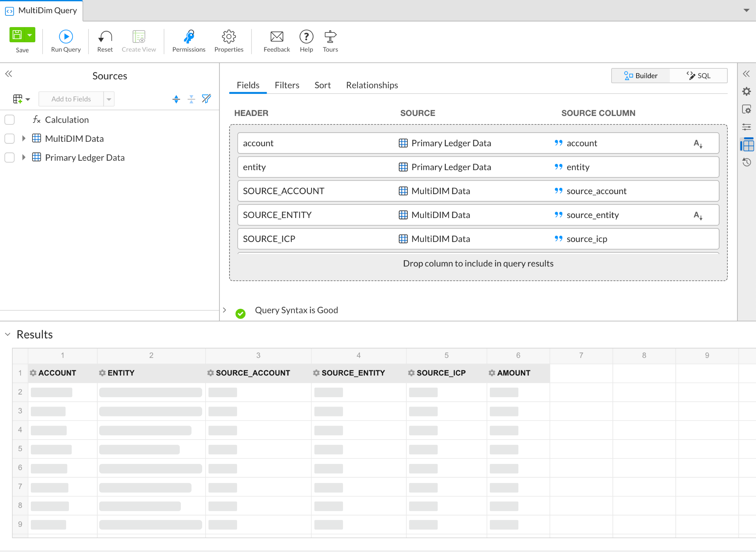Check the Calculation checkbox
The height and width of the screenshot is (552, 756).
pos(9,119)
